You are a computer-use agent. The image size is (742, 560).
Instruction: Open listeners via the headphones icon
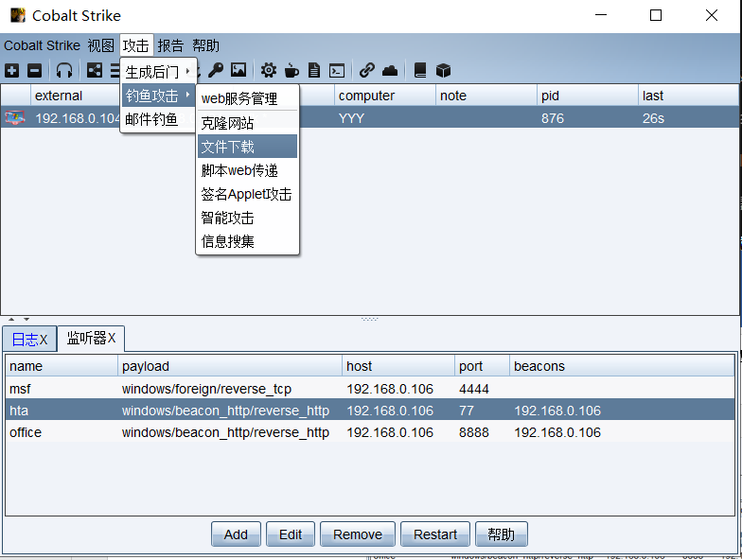tap(64, 71)
